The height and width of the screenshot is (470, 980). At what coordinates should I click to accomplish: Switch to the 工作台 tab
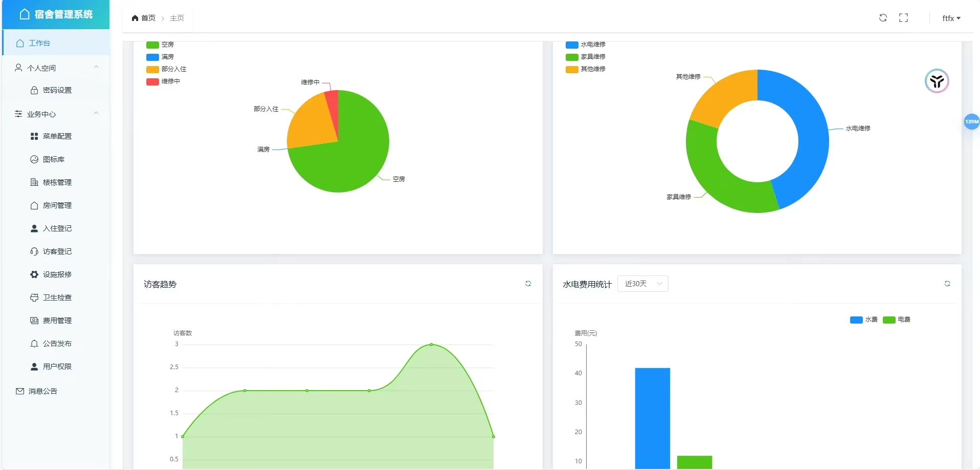click(x=39, y=43)
